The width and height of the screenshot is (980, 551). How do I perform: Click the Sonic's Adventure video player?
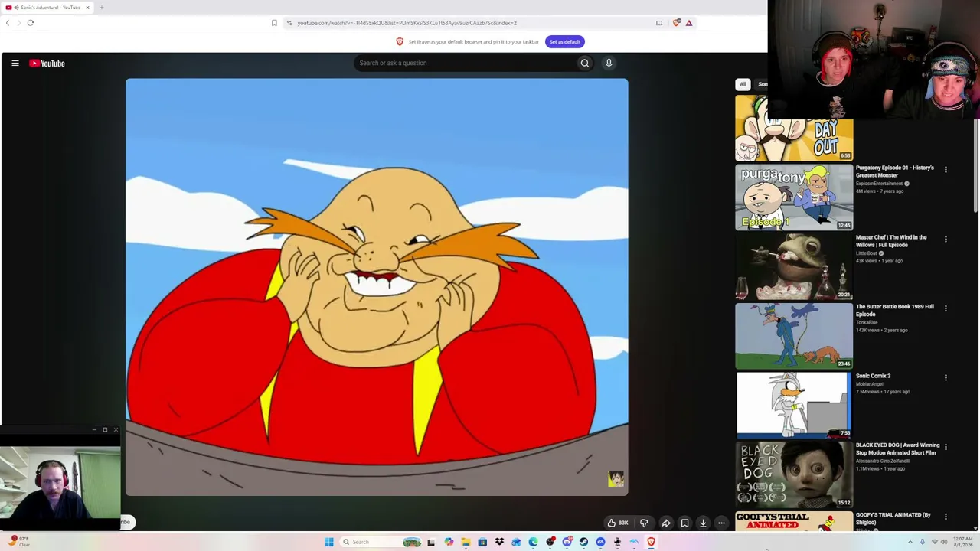click(x=377, y=287)
